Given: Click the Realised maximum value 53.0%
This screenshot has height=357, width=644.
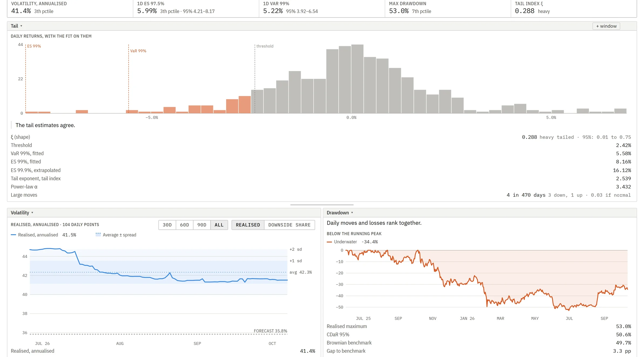Looking at the screenshot, I should click(623, 326).
